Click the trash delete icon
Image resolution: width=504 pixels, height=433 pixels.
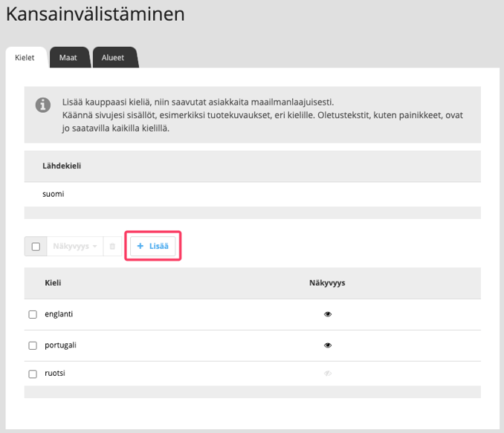(112, 246)
